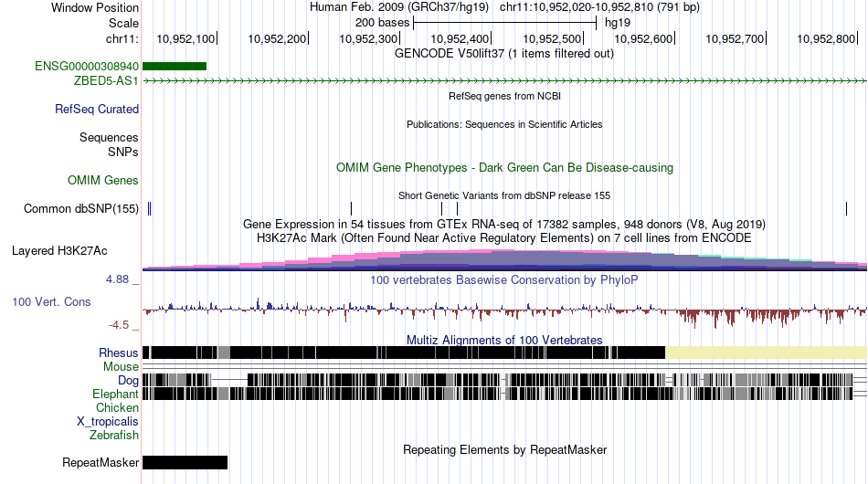This screenshot has height=484, width=868.
Task: Open the GENCODE V50lift37 track title
Action: tap(504, 54)
